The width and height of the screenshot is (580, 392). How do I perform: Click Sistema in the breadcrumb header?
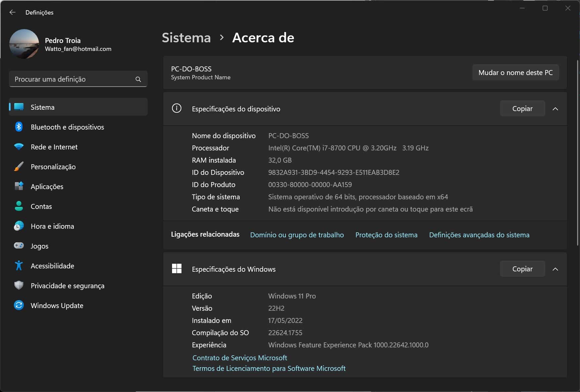pos(186,38)
